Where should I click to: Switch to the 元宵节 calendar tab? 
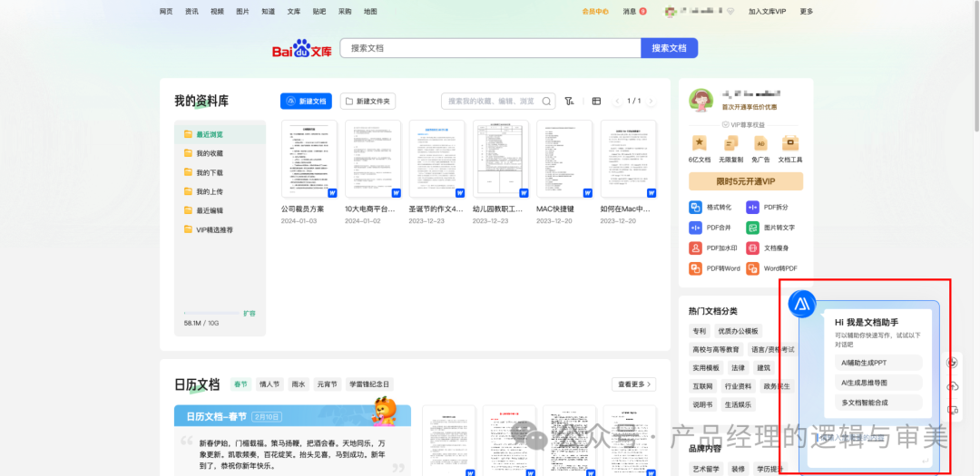click(327, 384)
